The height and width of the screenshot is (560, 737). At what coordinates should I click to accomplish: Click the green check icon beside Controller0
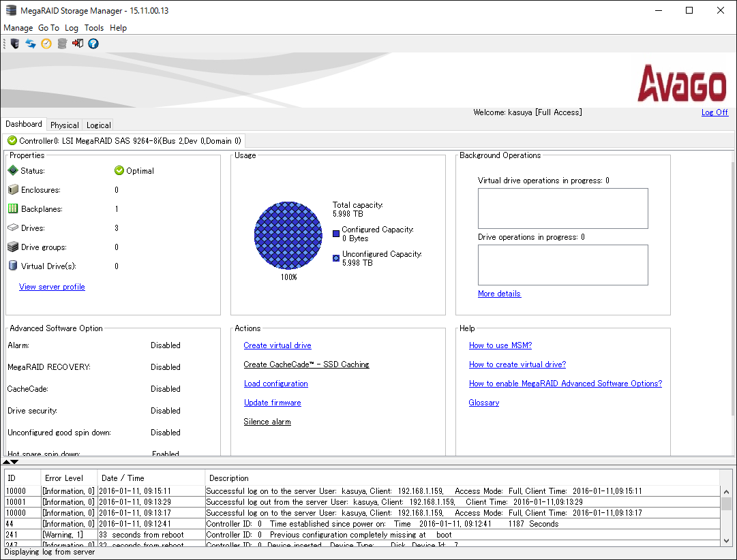(12, 140)
